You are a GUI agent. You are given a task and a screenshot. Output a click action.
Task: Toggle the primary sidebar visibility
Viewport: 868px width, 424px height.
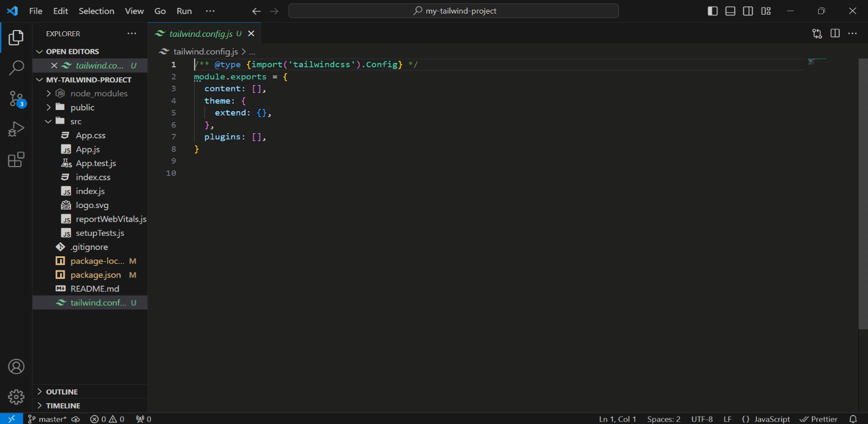tap(713, 10)
